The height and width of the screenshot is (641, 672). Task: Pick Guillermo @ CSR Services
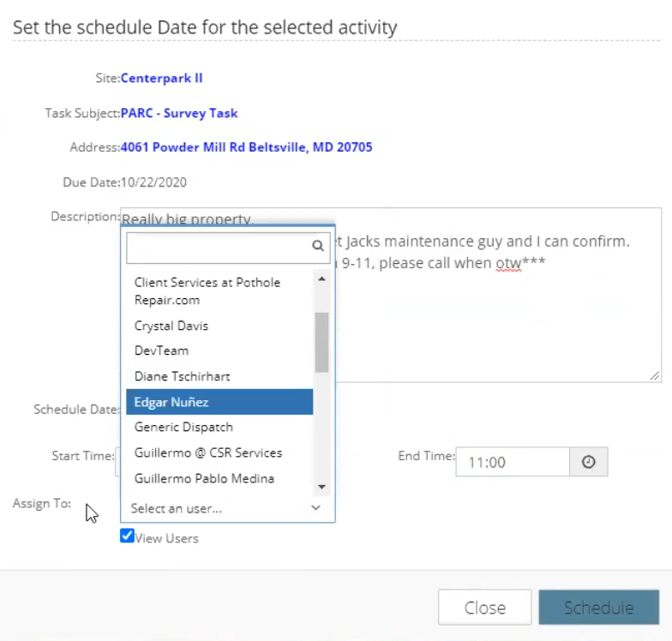pyautogui.click(x=219, y=452)
